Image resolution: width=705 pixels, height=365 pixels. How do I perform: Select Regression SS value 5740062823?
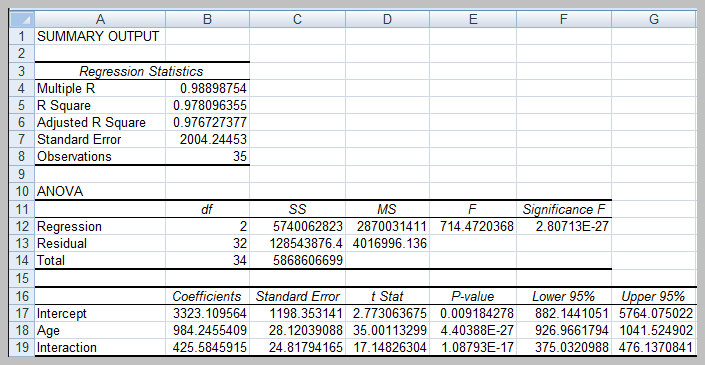297,226
